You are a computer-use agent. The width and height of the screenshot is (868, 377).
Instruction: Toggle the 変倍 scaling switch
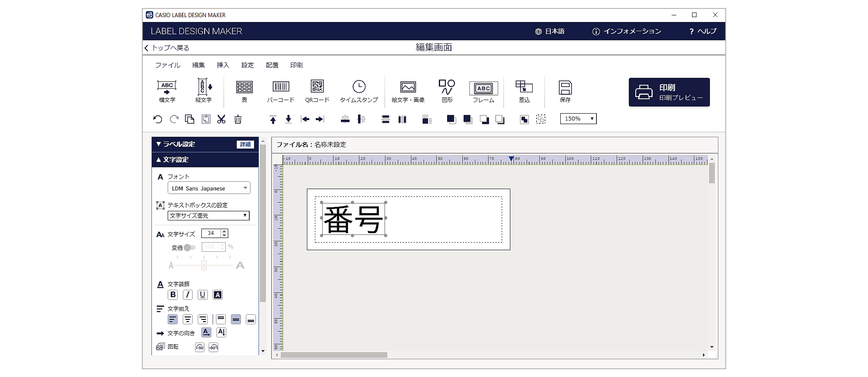coord(189,247)
